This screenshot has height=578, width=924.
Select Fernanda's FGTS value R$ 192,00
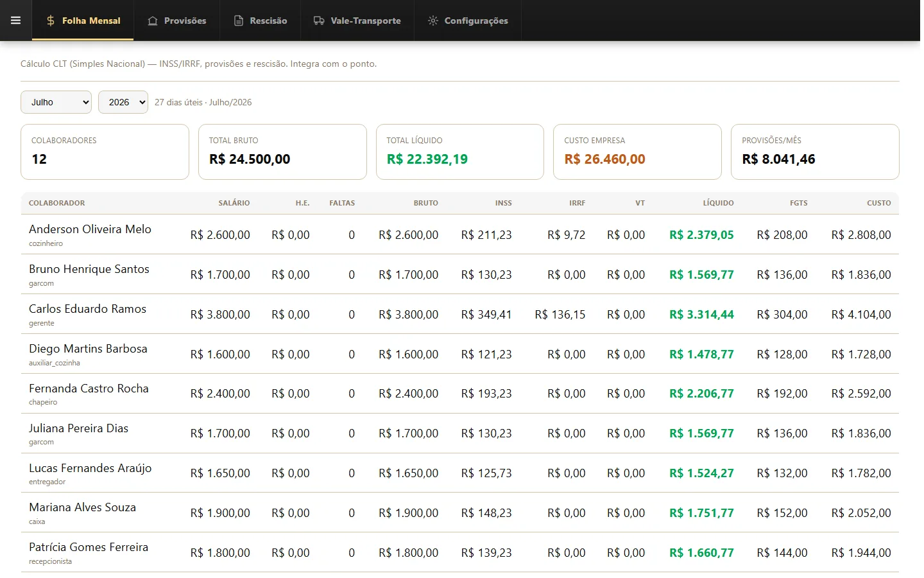tap(782, 394)
